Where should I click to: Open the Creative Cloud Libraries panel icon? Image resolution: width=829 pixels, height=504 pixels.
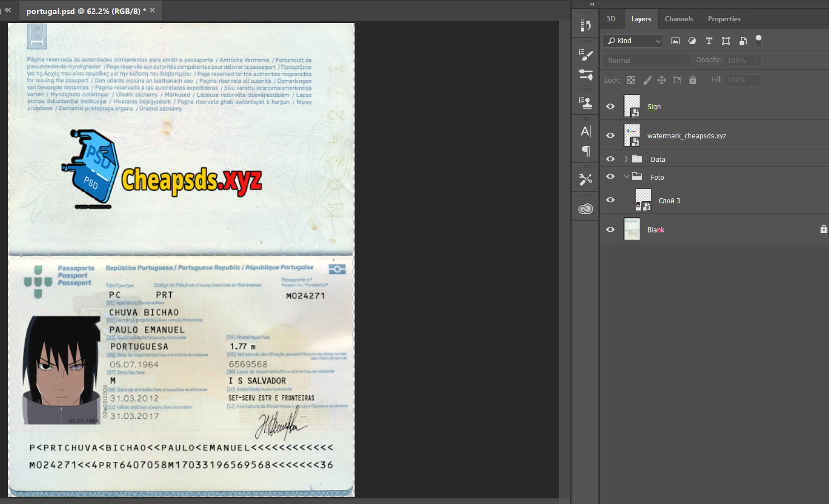tap(585, 209)
